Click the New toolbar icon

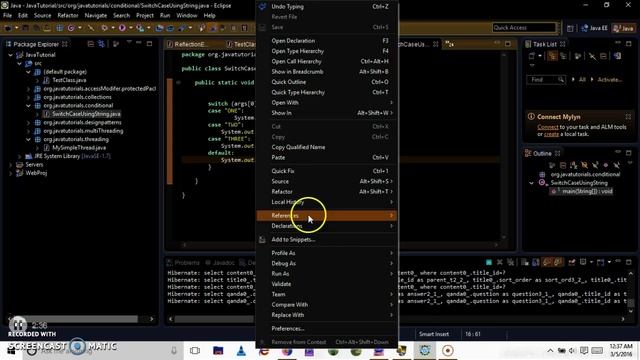tap(7, 28)
